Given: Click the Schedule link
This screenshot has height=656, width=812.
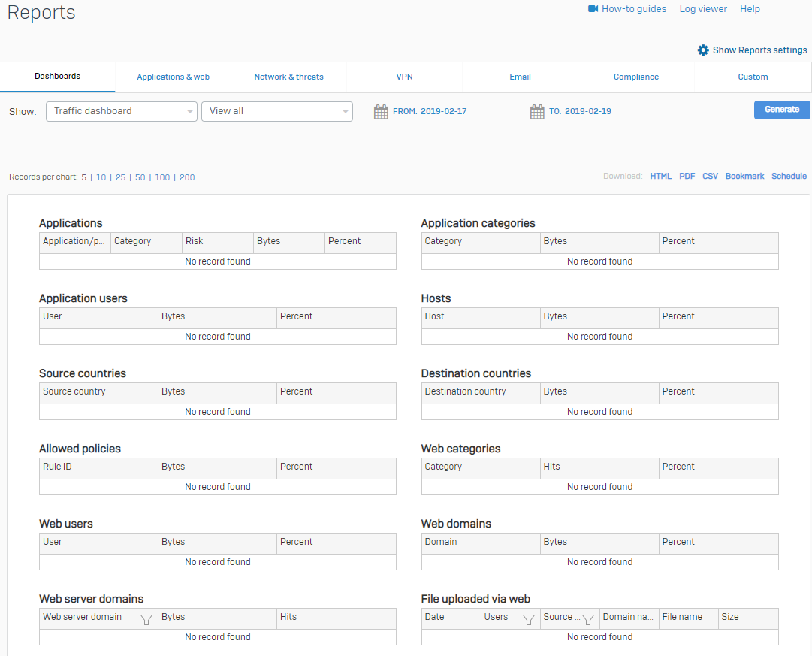Looking at the screenshot, I should point(789,177).
